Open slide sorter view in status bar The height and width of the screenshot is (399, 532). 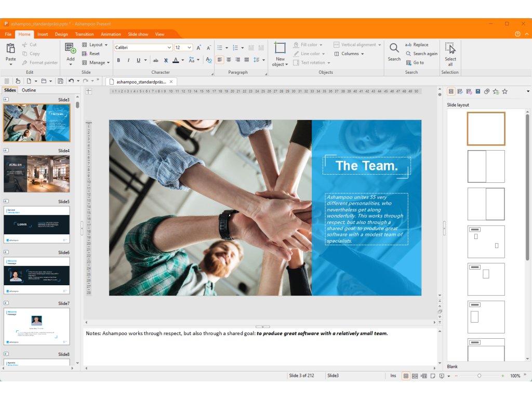point(415,376)
